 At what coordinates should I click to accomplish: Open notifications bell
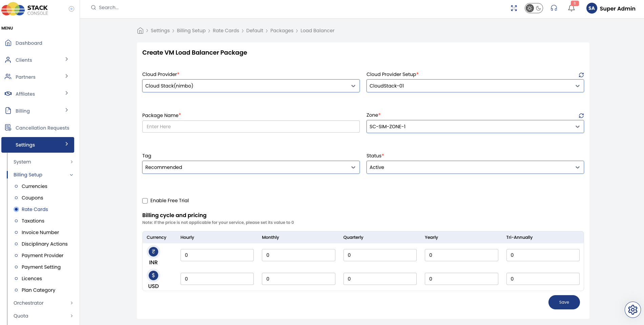pos(572,8)
